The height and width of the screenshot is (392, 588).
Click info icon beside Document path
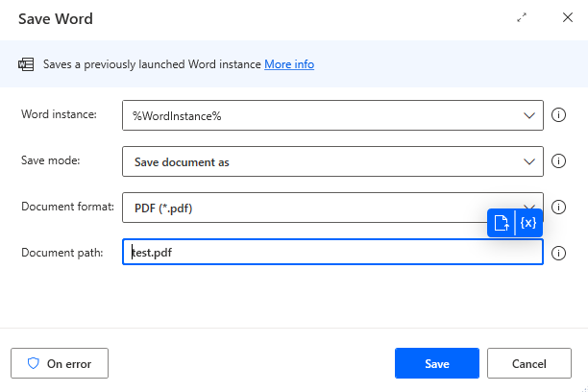point(559,253)
